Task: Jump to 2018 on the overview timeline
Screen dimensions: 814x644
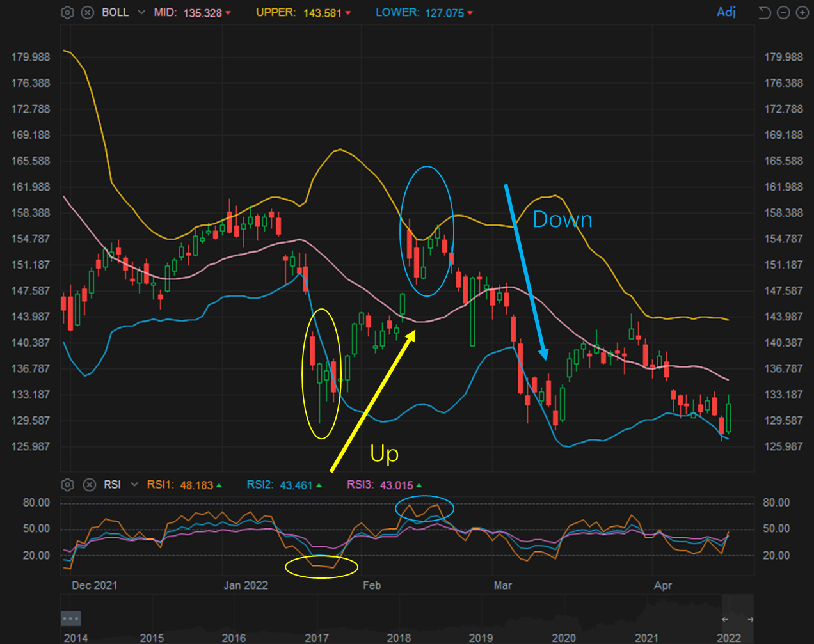Action: tap(399, 638)
